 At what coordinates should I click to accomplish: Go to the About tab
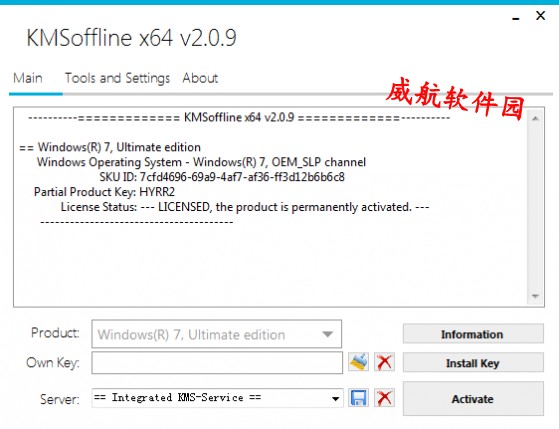coord(200,78)
